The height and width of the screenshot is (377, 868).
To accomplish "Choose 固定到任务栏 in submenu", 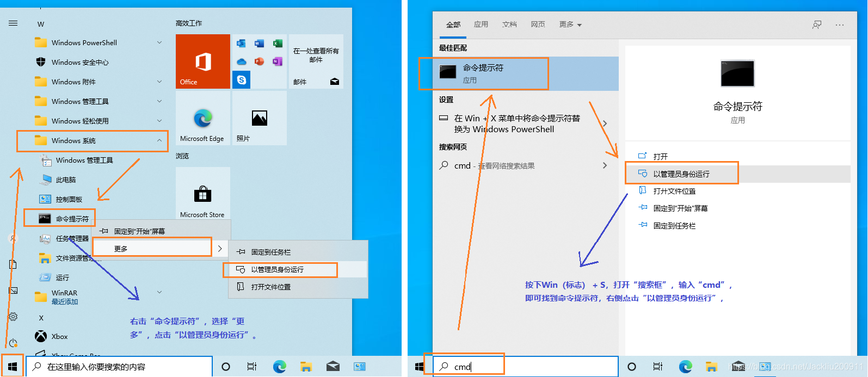I will [x=298, y=252].
